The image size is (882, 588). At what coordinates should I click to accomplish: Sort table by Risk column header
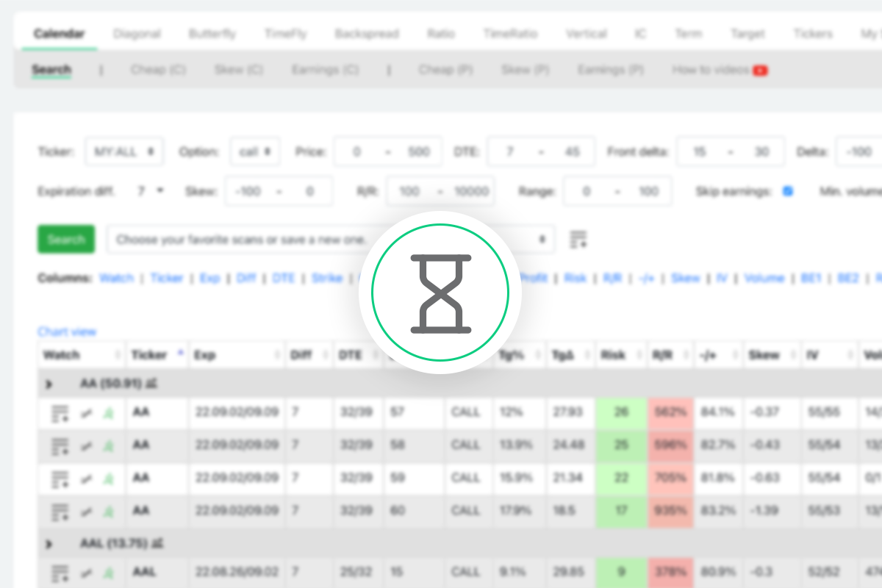(622, 355)
